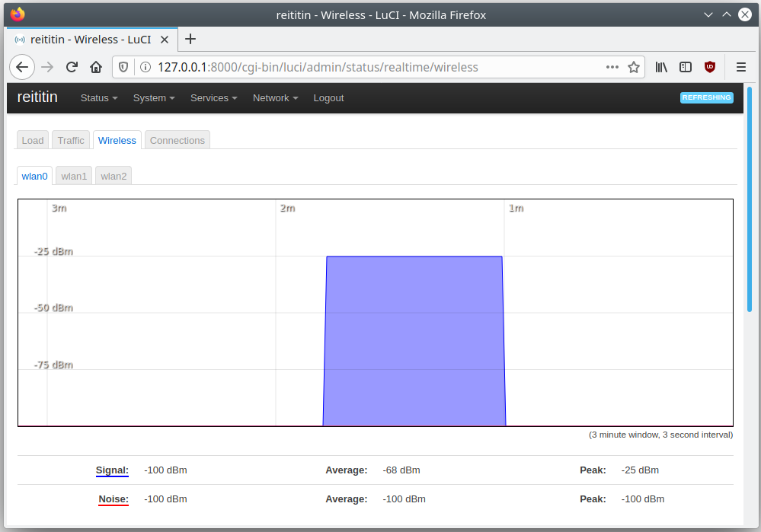Screen dimensions: 761x532
Task: Bookmark this page with the star icon
Action: (x=633, y=67)
